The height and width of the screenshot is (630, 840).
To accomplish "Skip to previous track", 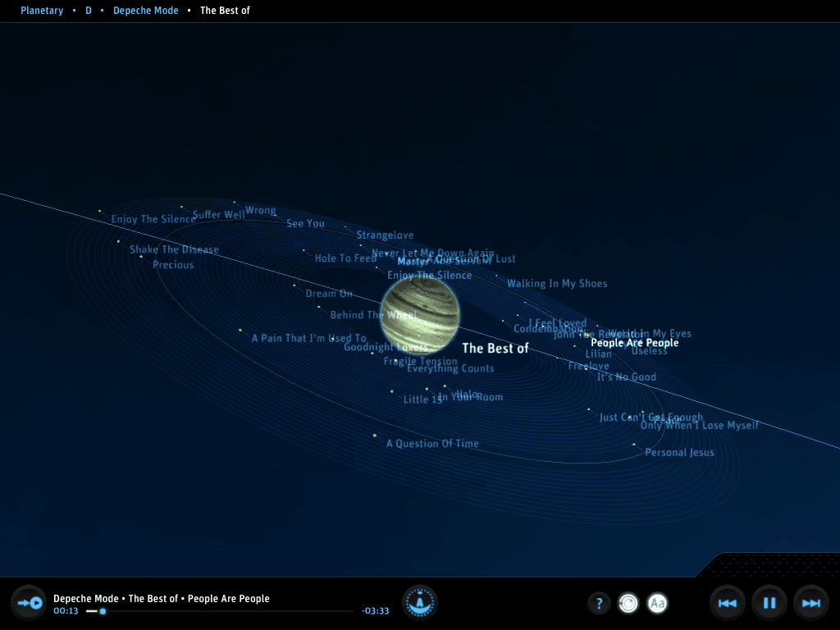I will pos(728,604).
